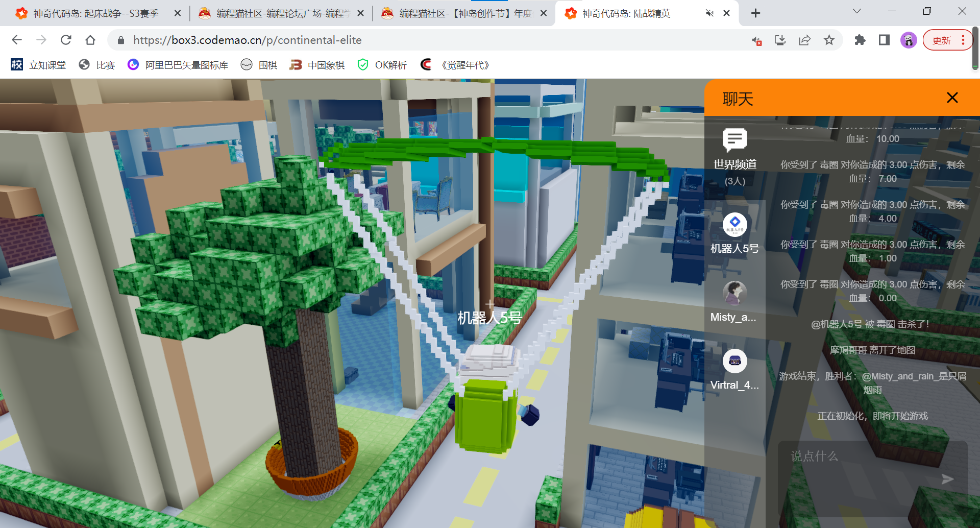Click the green parachuting player character

pyautogui.click(x=489, y=399)
